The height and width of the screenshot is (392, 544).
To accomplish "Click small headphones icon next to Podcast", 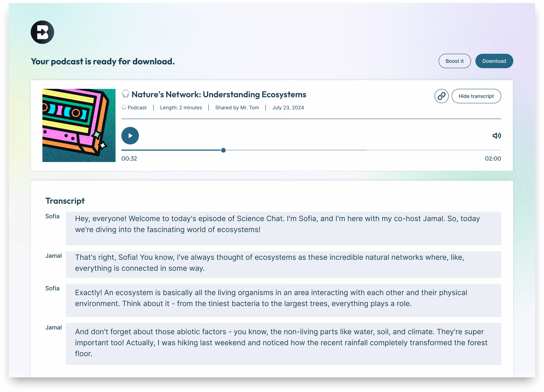I will point(124,108).
